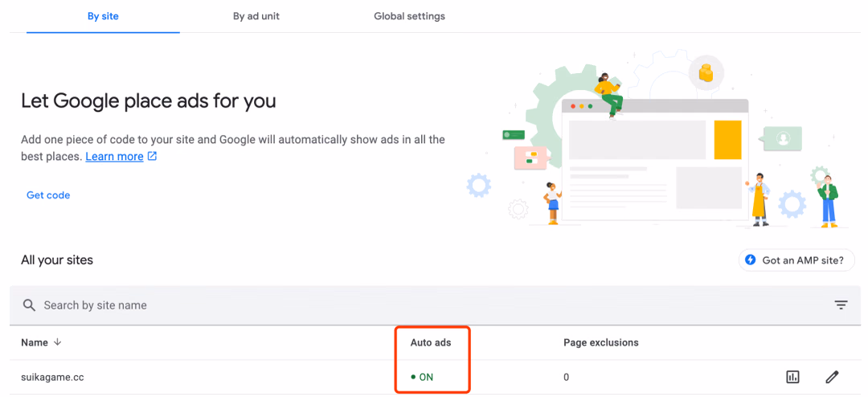Select the suikagame.cc site name

coord(52,378)
